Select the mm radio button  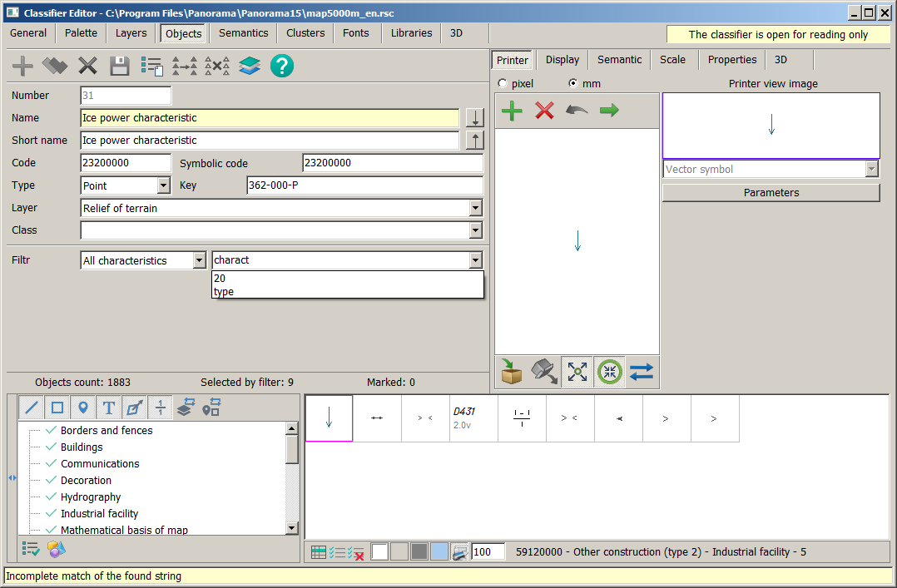pos(572,84)
